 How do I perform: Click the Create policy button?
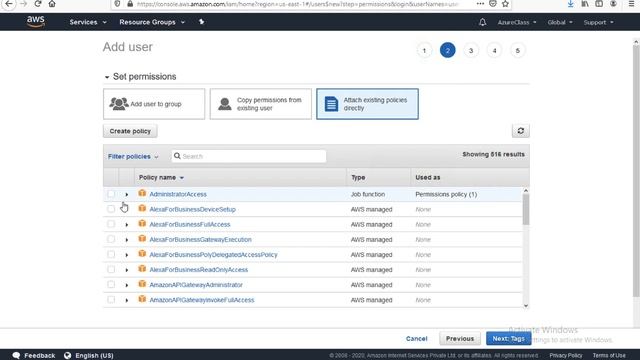point(130,131)
